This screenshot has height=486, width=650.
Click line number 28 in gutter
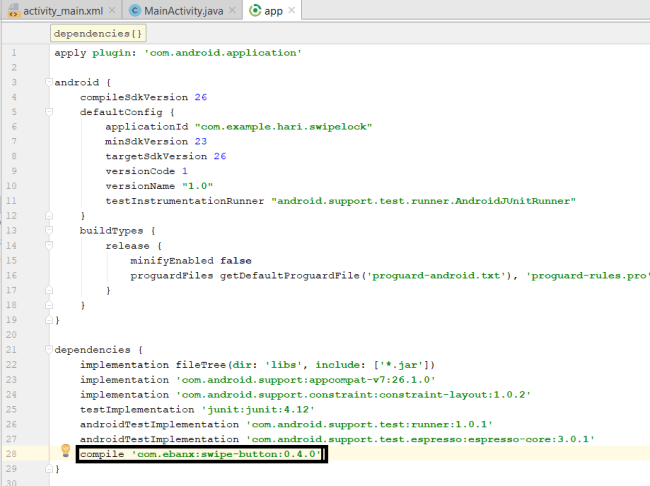pyautogui.click(x=11, y=454)
